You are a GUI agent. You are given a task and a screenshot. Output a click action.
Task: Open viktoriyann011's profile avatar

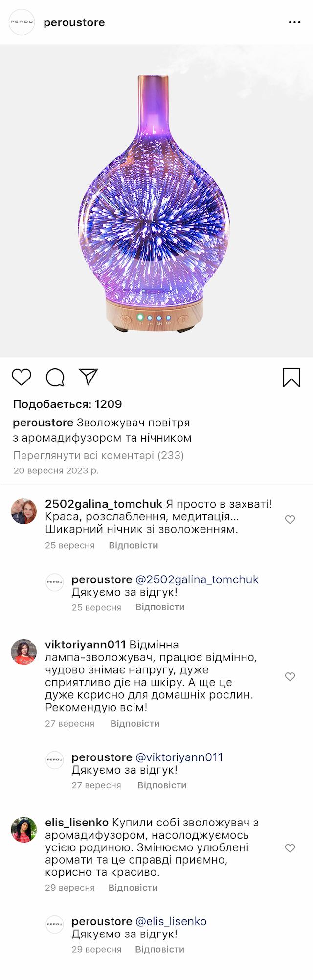pos(24,652)
